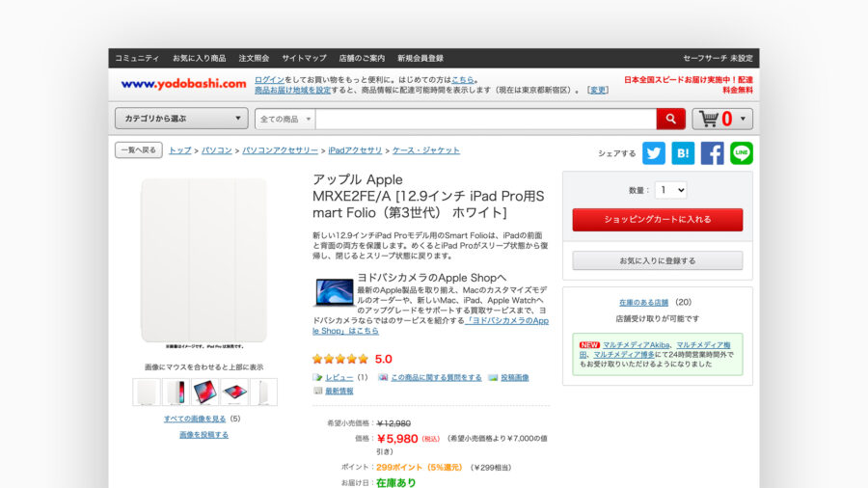
Task: Click the 一覧へ戻る button
Action: [138, 149]
